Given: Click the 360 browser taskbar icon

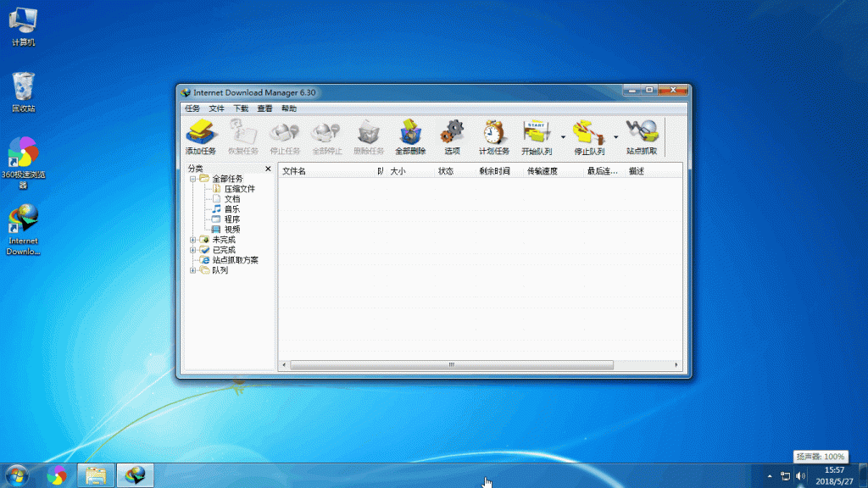Looking at the screenshot, I should [56, 475].
